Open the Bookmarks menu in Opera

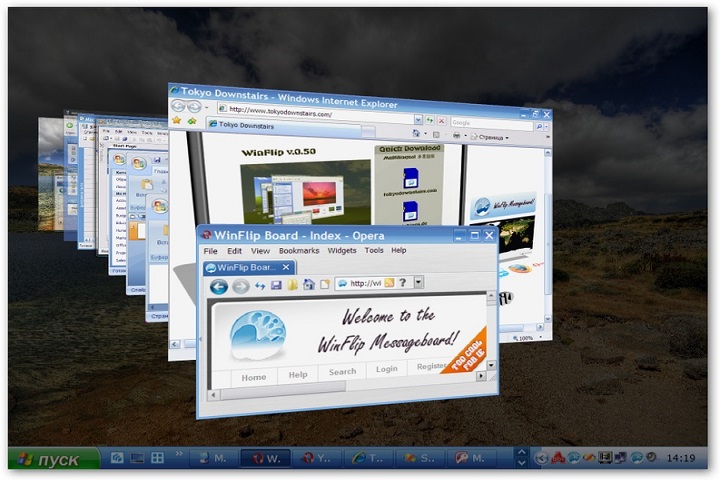(x=299, y=251)
